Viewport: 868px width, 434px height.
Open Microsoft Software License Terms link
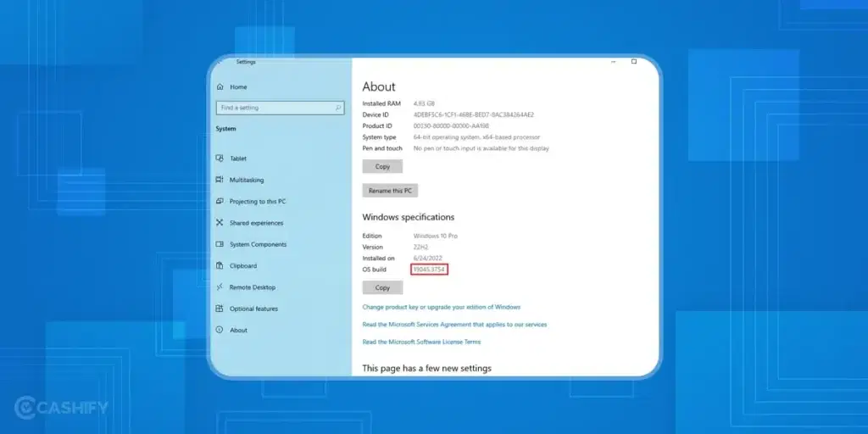421,342
